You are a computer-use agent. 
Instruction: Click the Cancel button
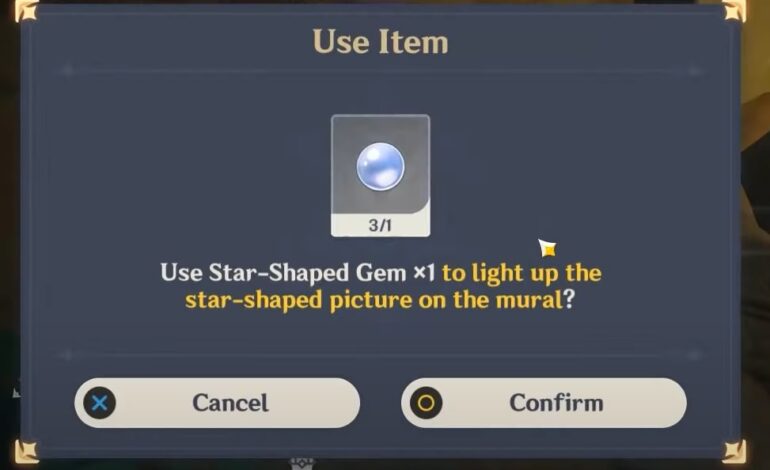tap(217, 403)
